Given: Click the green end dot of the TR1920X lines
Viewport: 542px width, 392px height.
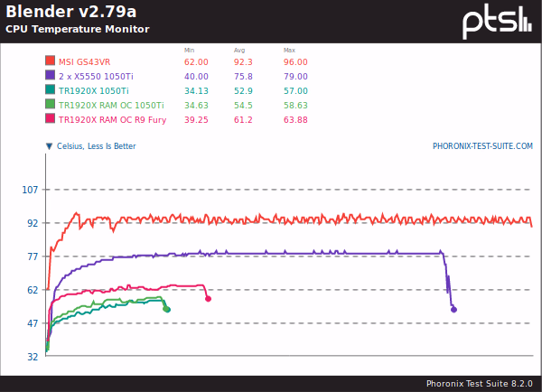Looking at the screenshot, I should tap(166, 309).
